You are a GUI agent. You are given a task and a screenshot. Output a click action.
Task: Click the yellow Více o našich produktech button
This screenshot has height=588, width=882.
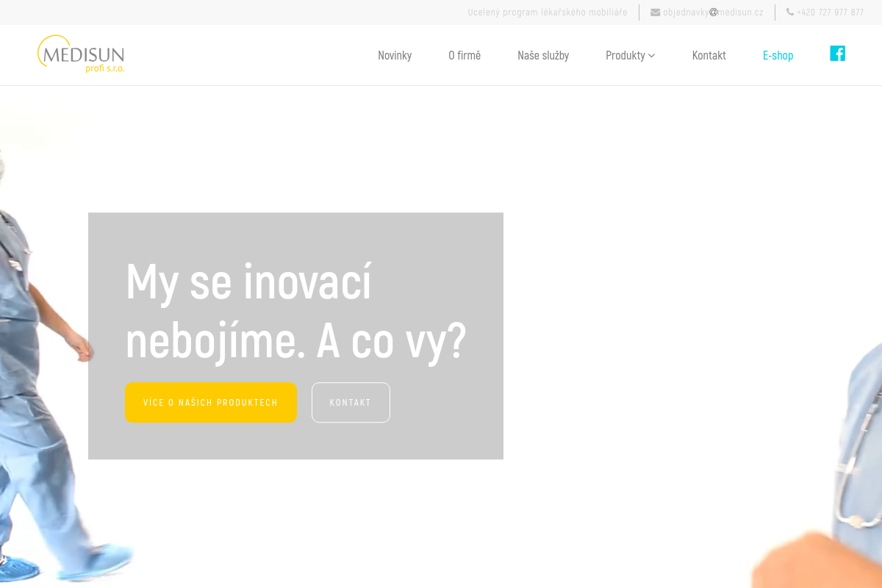[210, 403]
